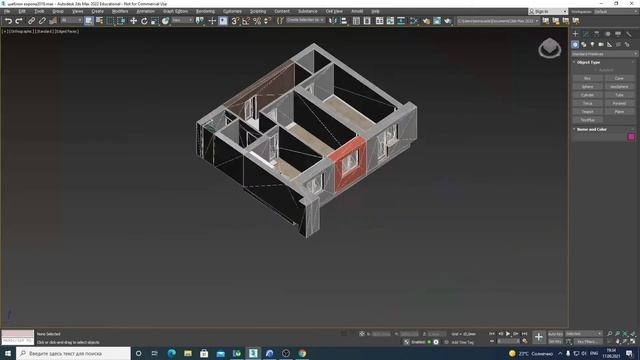Screen dimensions: 640x360
Task: Create a Box primitive
Action: (x=587, y=78)
